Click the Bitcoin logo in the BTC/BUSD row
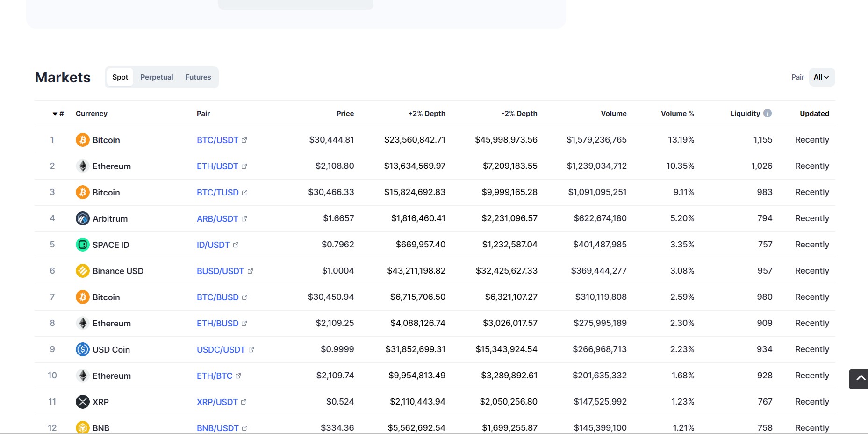Viewport: 868px width, 434px height. (83, 297)
